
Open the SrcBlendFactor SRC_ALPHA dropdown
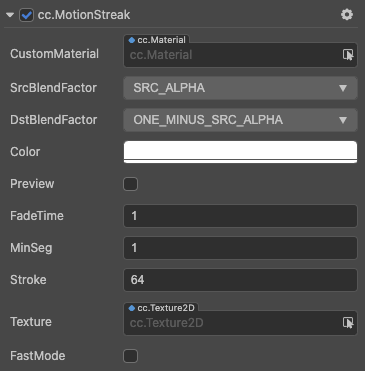(240, 88)
